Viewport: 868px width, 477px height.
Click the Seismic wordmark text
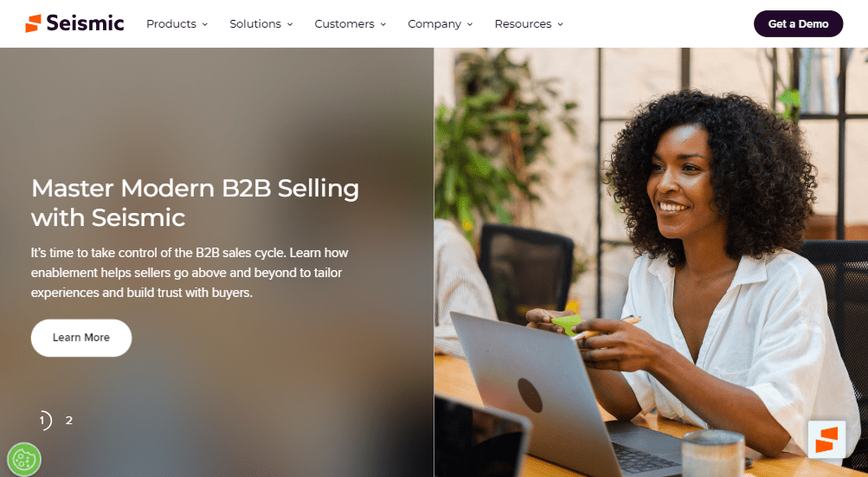86,23
